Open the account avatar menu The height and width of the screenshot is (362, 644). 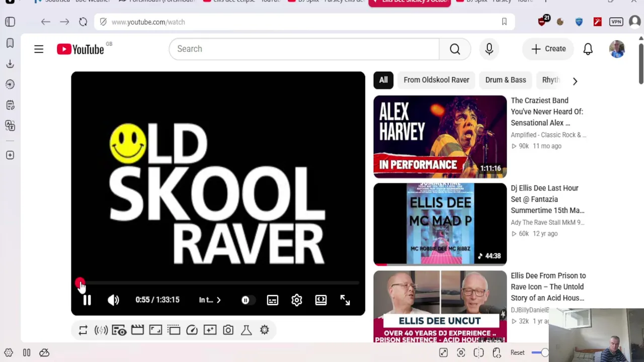pyautogui.click(x=617, y=49)
